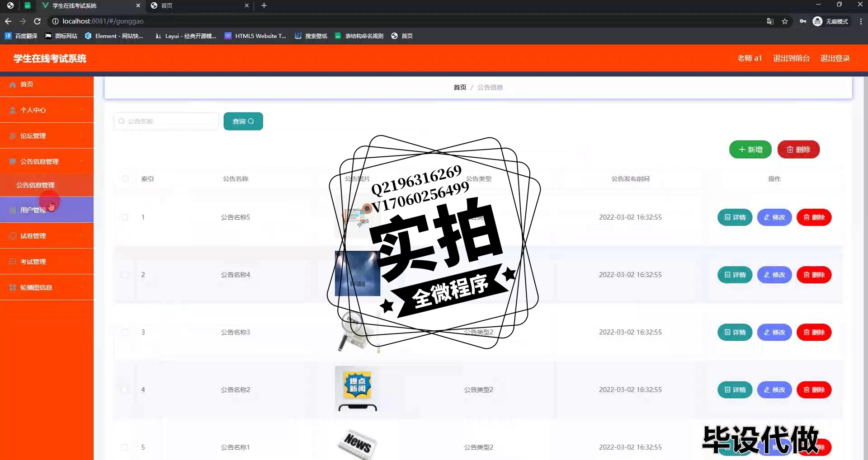Viewport: 868px width, 460px height.
Task: Click 修改 for 公告名称5
Action: tap(774, 217)
